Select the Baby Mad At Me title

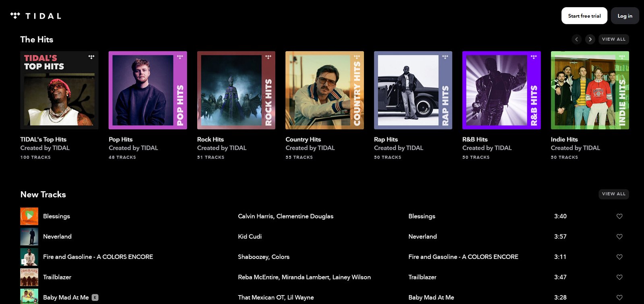point(66,298)
